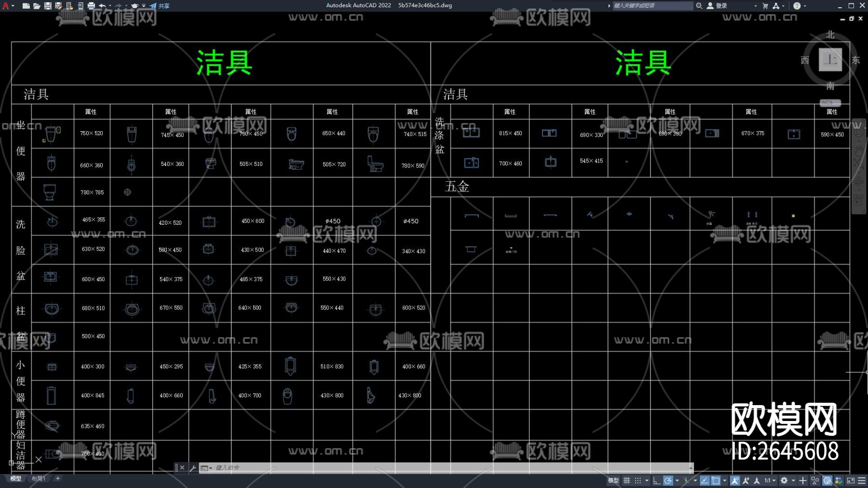
Task: Open the customization gear in the status bar
Action: pyautogui.click(x=784, y=480)
